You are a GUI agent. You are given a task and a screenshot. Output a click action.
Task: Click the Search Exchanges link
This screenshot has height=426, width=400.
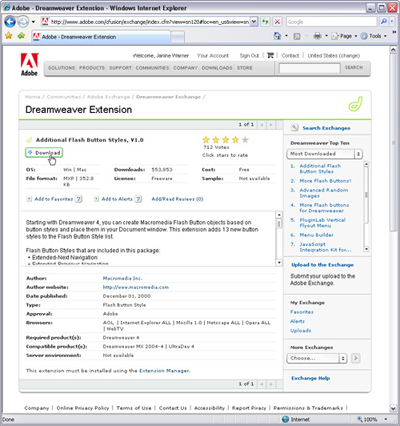[x=326, y=128]
